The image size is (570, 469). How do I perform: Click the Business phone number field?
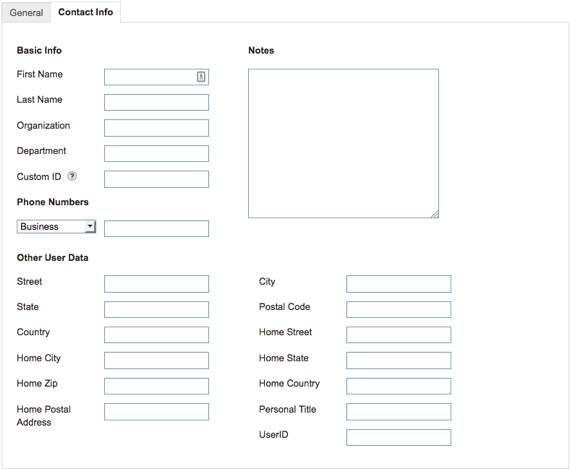156,229
